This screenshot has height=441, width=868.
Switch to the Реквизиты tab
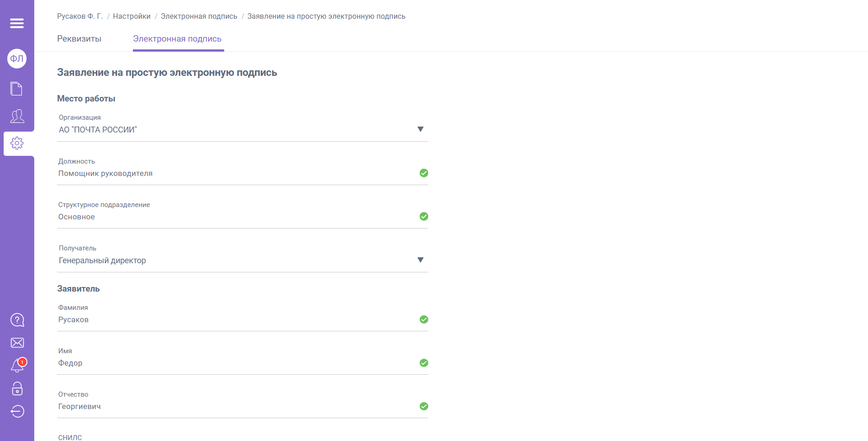(x=79, y=39)
